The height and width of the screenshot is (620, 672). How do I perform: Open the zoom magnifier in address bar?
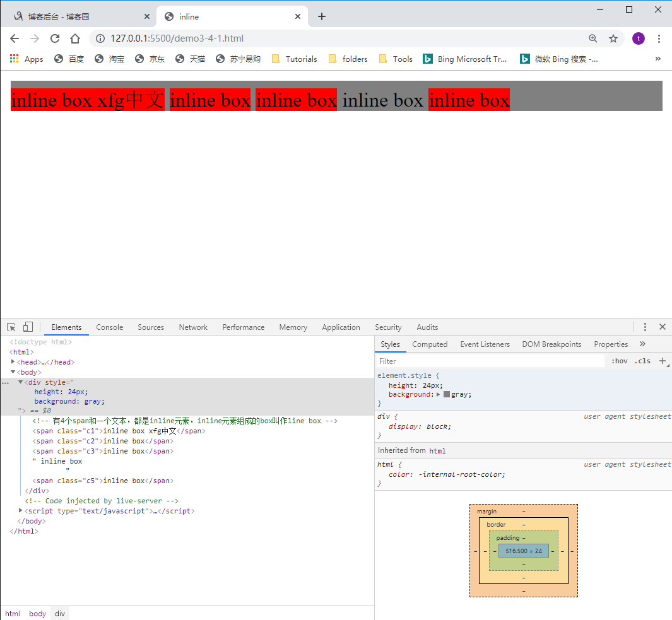(592, 38)
